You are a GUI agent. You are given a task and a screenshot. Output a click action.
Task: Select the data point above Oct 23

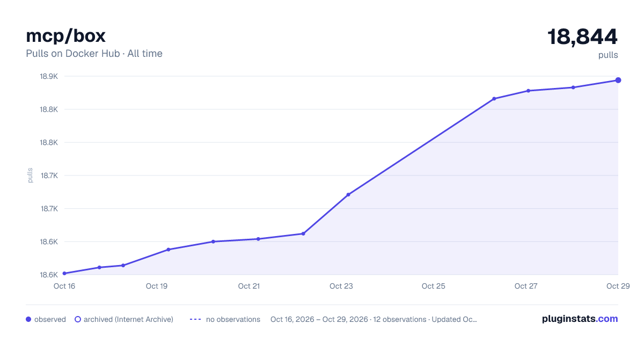pos(348,195)
